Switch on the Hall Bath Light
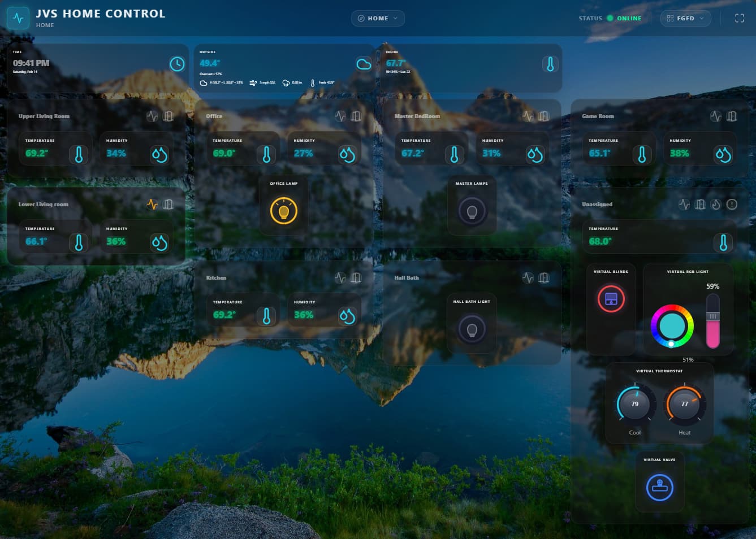Image resolution: width=756 pixels, height=539 pixels. coord(472,329)
